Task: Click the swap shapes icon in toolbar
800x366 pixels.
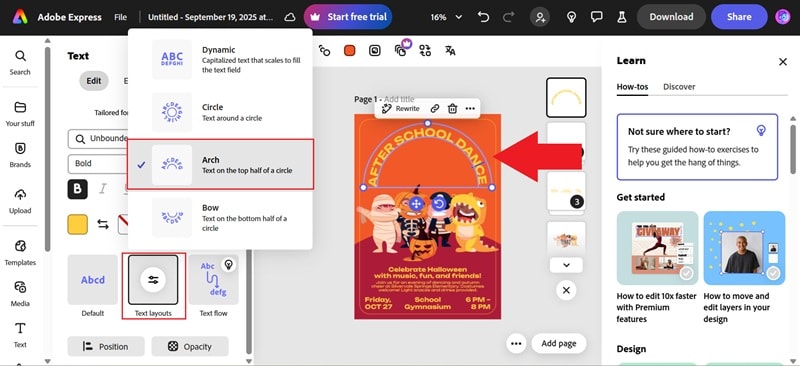Action: tap(425, 51)
